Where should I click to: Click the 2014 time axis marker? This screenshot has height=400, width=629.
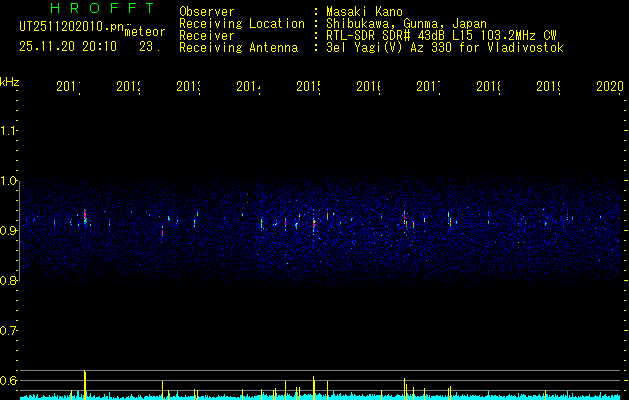[x=248, y=86]
